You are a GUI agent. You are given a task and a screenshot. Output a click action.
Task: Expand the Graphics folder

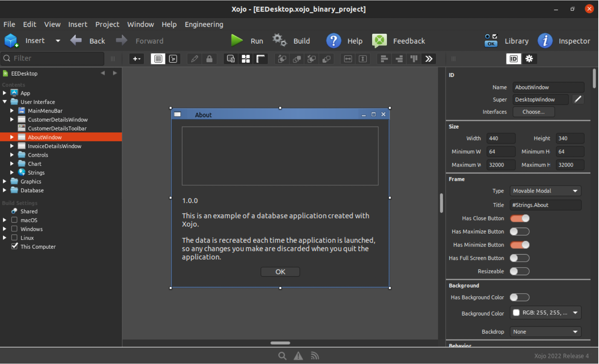click(4, 181)
